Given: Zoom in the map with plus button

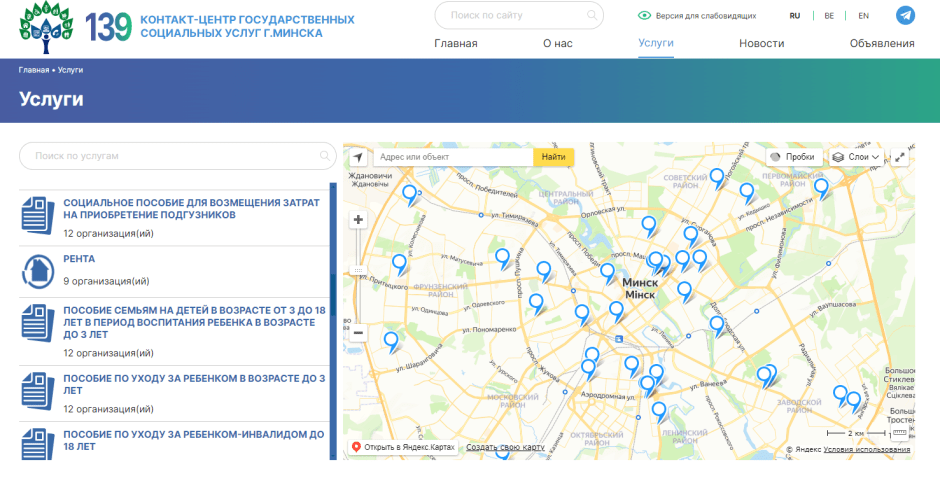Looking at the screenshot, I should [358, 220].
